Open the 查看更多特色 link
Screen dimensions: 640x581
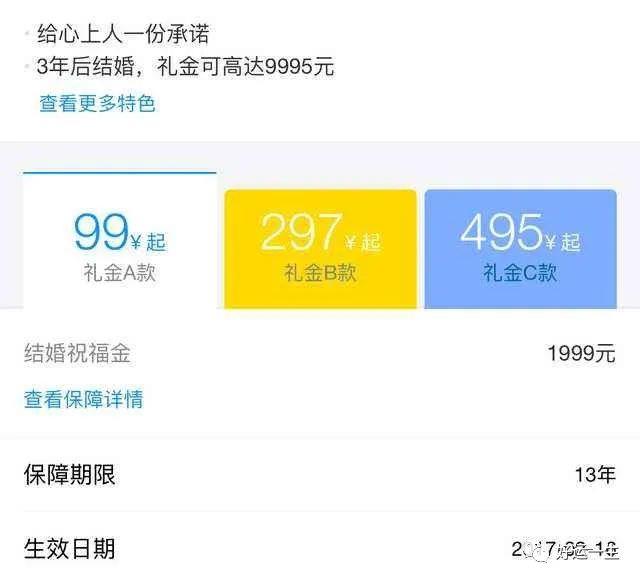97,103
